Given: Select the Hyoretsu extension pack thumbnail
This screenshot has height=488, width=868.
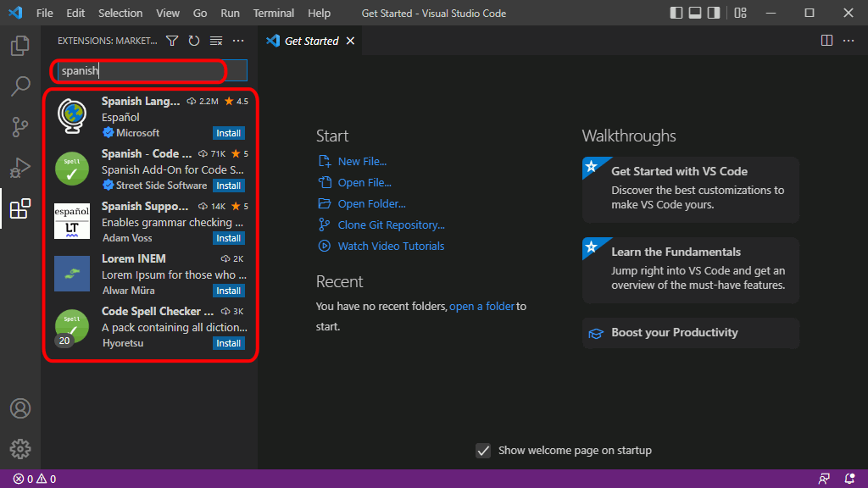Looking at the screenshot, I should pos(72,326).
